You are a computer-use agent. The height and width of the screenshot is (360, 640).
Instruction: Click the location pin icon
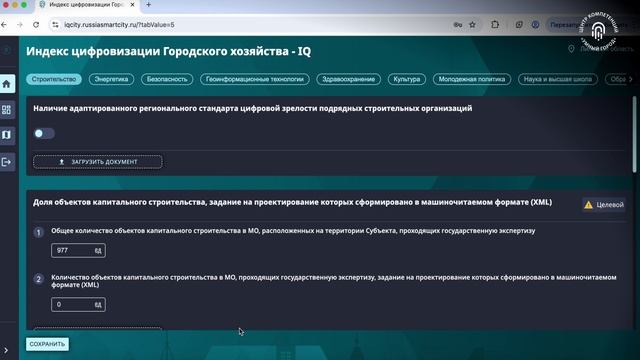[x=571, y=49]
